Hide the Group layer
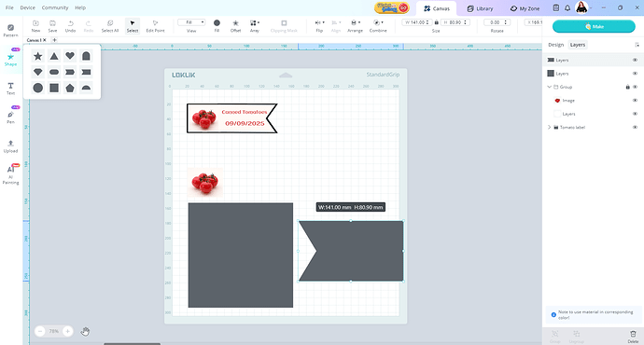 click(635, 87)
